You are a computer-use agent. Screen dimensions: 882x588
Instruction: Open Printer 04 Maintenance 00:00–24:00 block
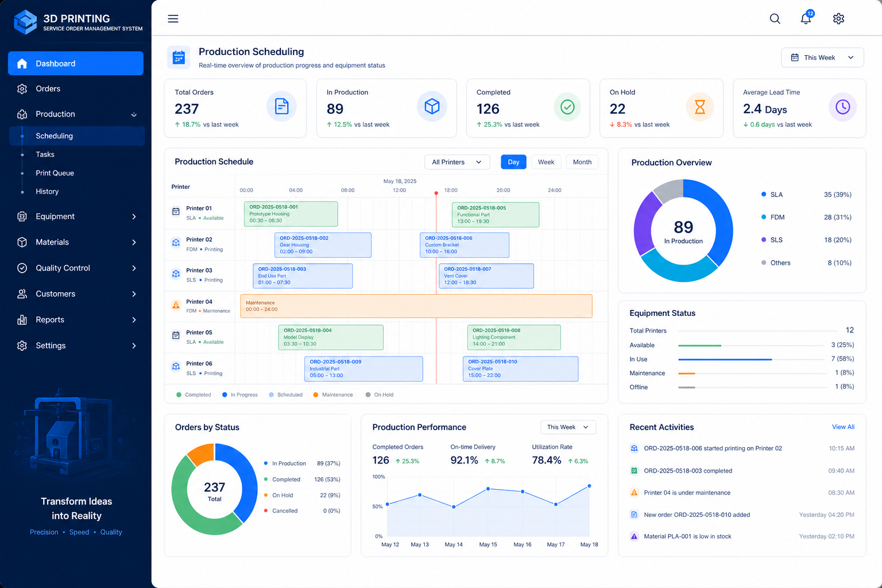416,306
